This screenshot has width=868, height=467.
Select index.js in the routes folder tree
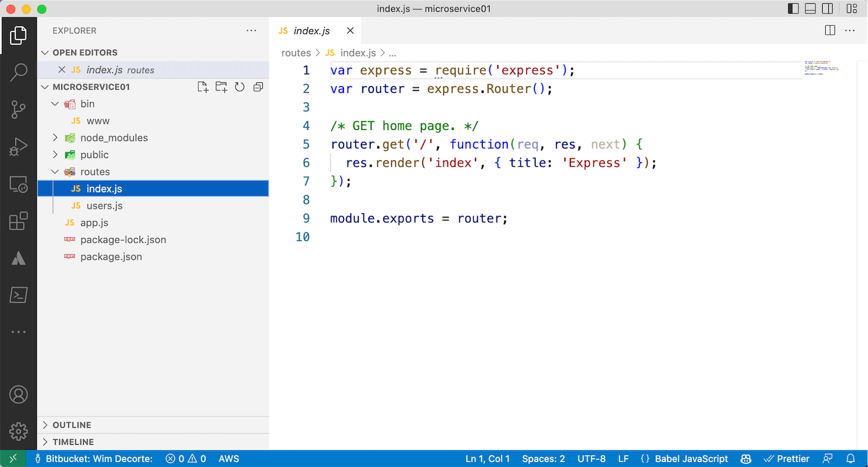[x=153, y=189]
